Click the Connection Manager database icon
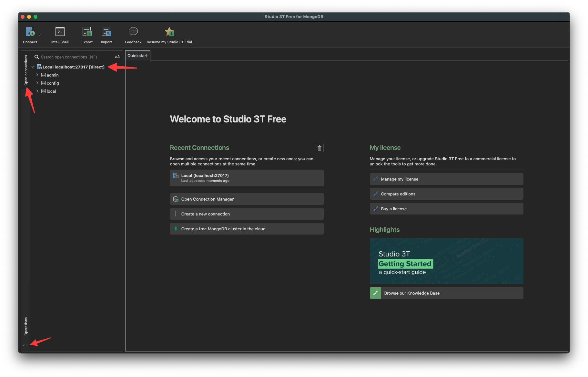 [176, 199]
